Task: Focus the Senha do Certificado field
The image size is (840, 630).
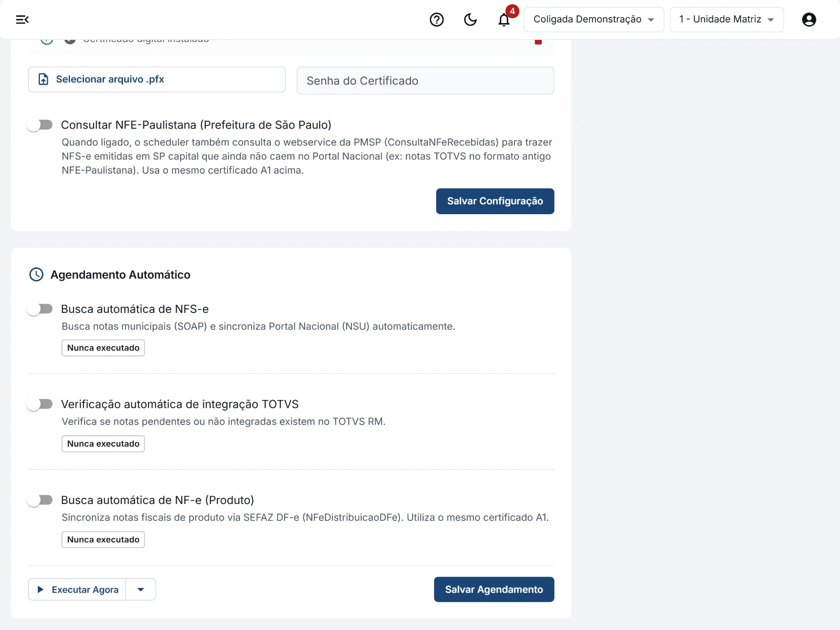Action: click(x=425, y=80)
